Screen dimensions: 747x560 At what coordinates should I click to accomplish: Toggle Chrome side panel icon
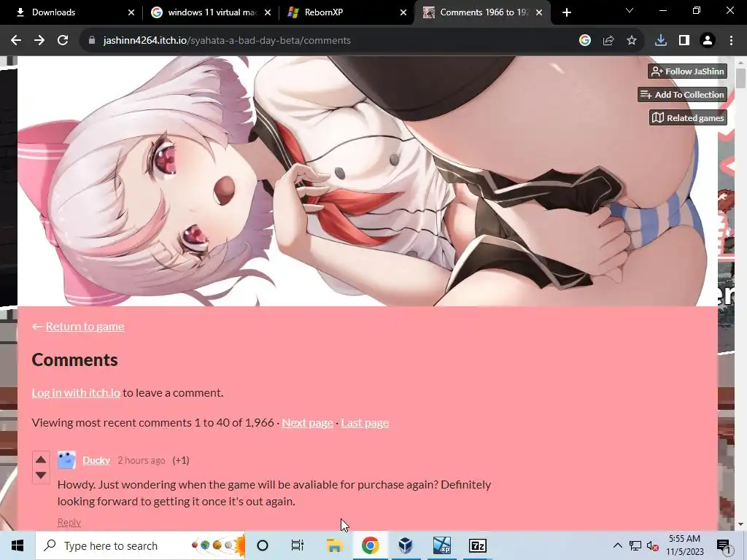pos(684,41)
